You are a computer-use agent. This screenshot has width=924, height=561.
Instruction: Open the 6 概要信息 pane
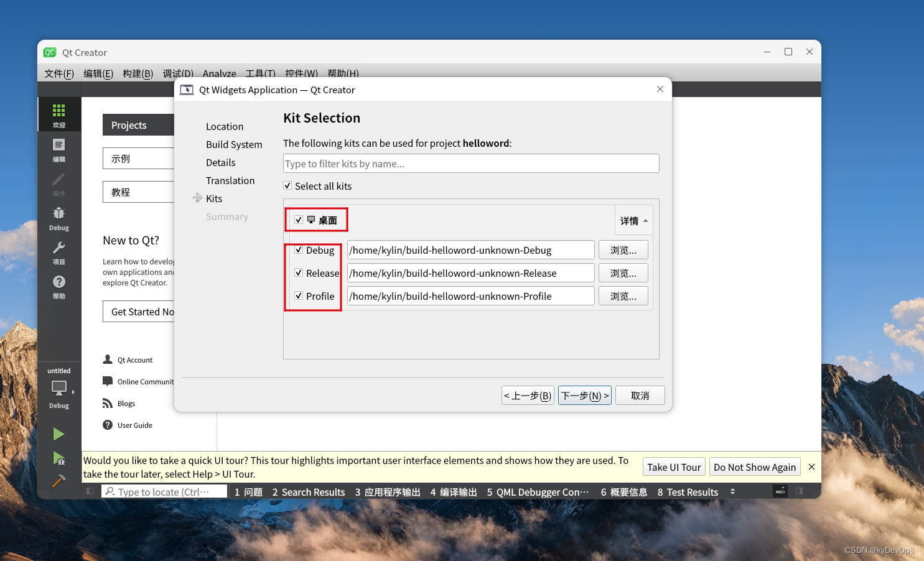(624, 491)
